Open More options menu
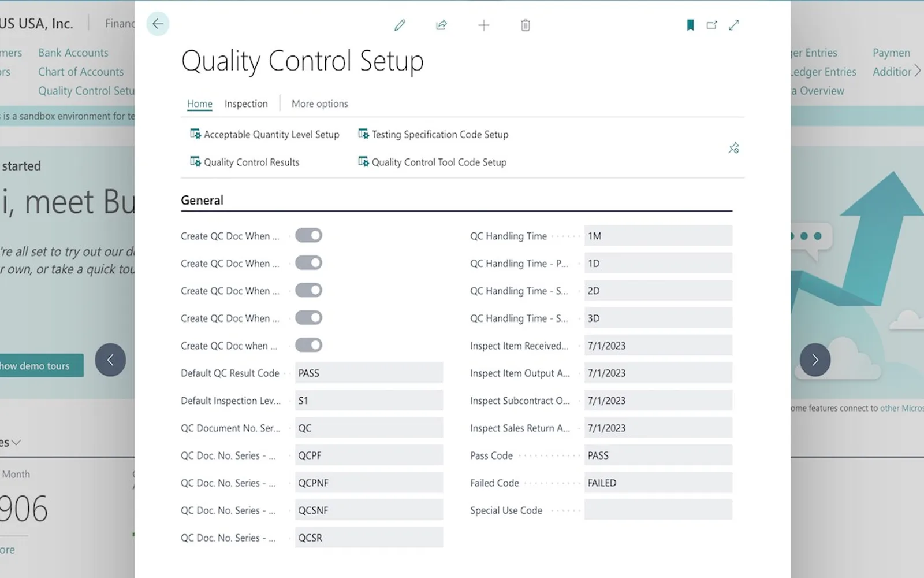 coord(320,103)
